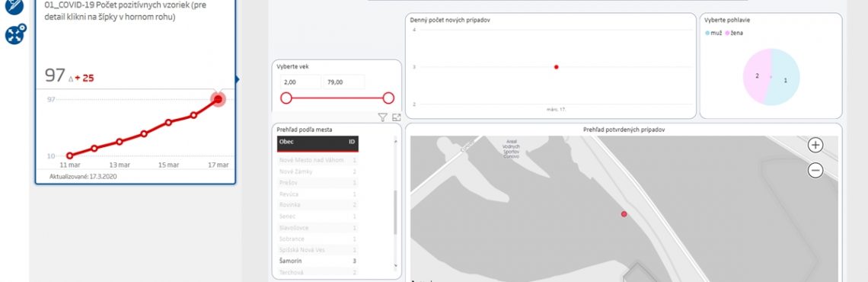Click the scrollbar up arrow in city table
The width and height of the screenshot is (868, 282).
pyautogui.click(x=395, y=141)
